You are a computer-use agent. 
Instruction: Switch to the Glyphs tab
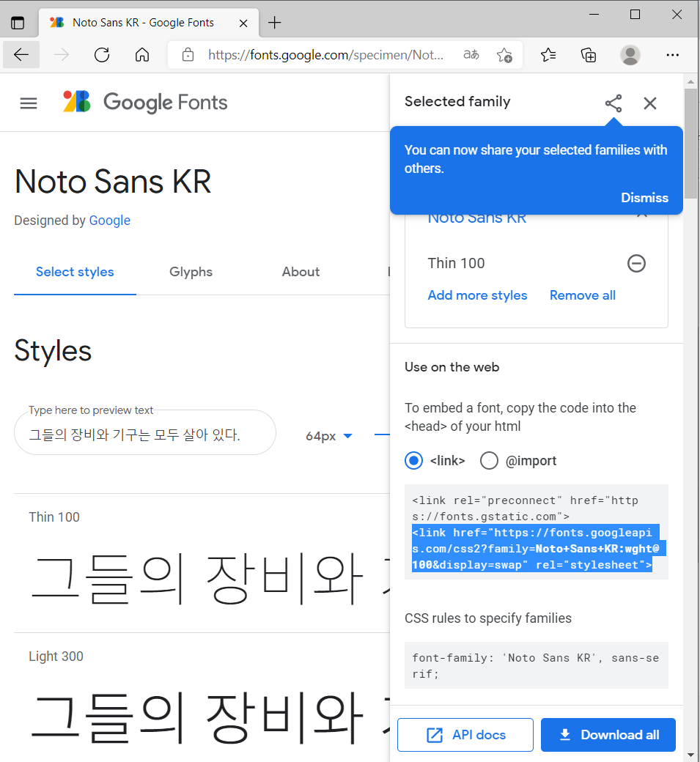(191, 272)
